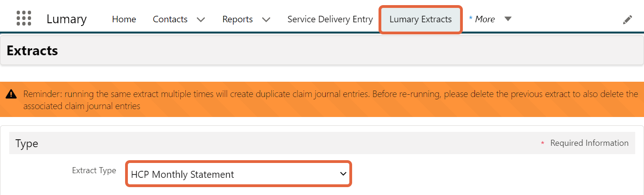Screen dimensions: 644x195
Task: Go to the Home tab
Action: [x=124, y=19]
